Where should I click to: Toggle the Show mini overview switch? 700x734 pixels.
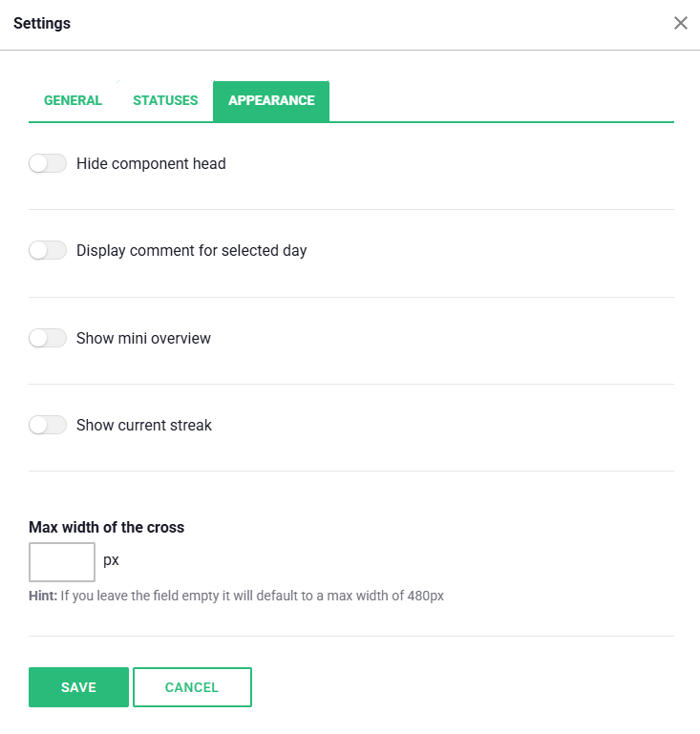[x=48, y=338]
